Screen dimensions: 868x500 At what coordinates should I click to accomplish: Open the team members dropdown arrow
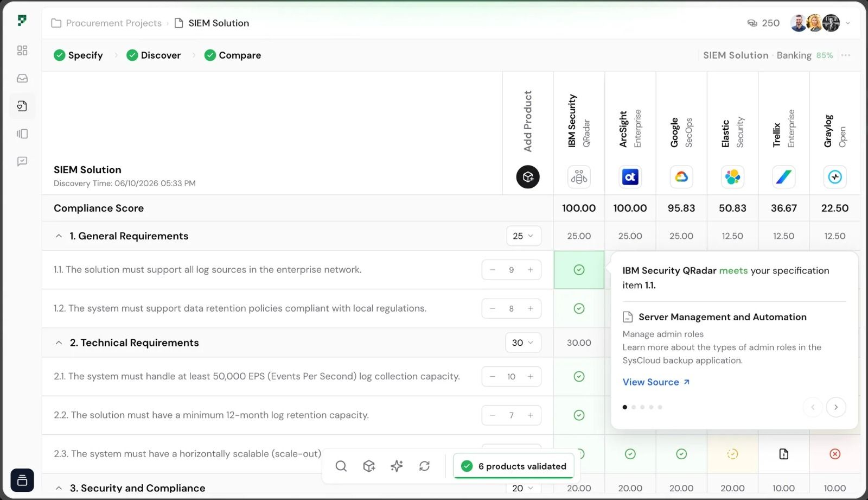pos(848,23)
